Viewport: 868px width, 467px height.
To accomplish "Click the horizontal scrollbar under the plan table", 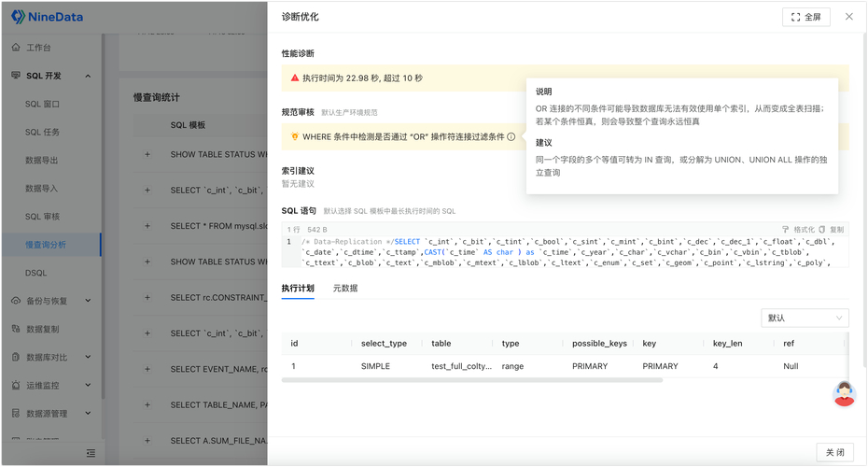I will tap(471, 380).
